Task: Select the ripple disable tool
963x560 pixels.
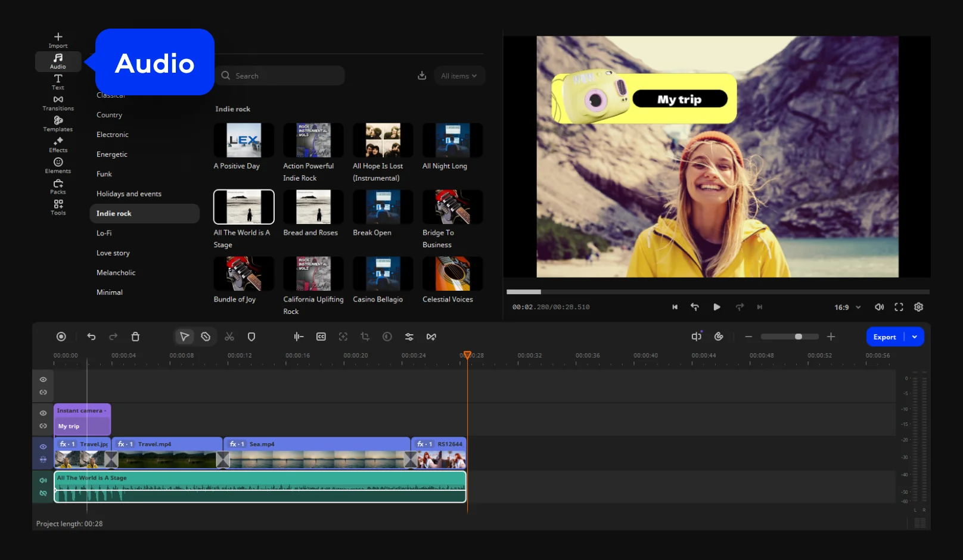Action: (x=206, y=337)
